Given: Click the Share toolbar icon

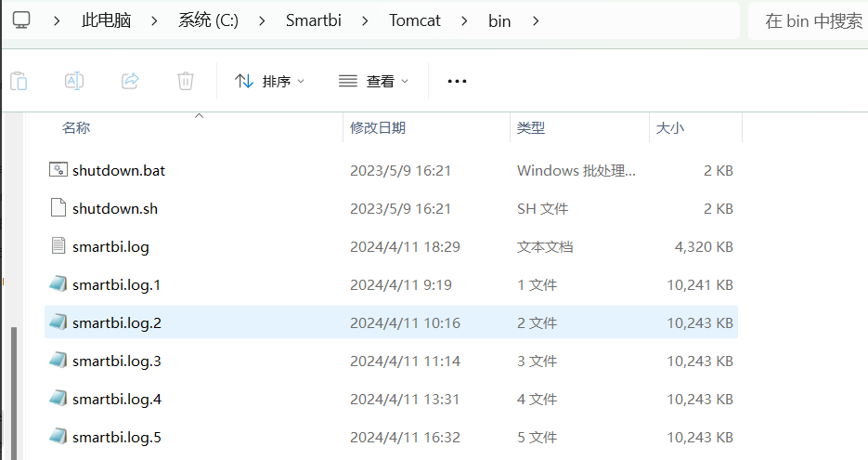Looking at the screenshot, I should pyautogui.click(x=130, y=81).
